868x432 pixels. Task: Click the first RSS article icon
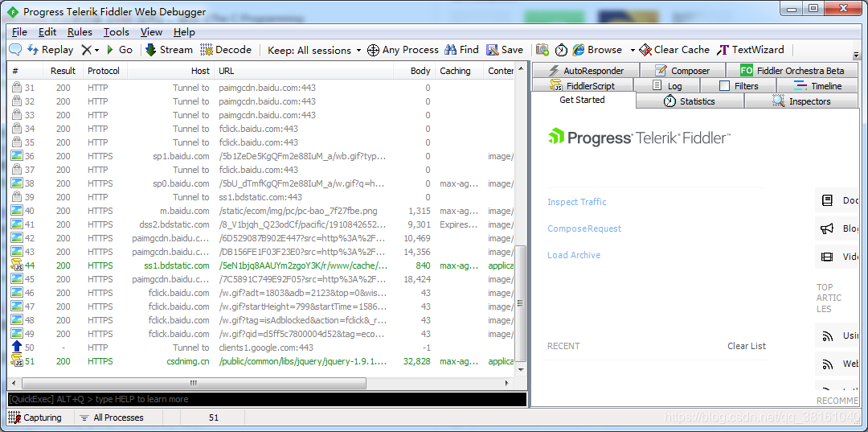pos(828,335)
